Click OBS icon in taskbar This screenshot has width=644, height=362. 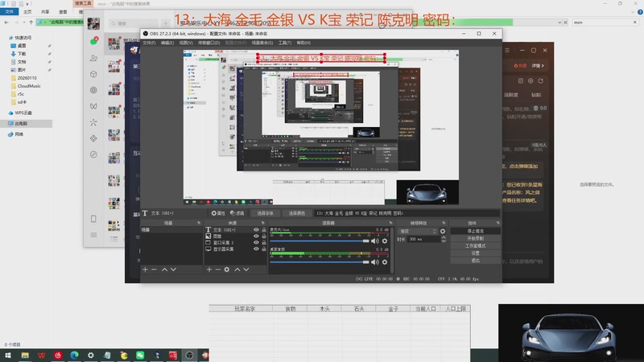point(189,356)
